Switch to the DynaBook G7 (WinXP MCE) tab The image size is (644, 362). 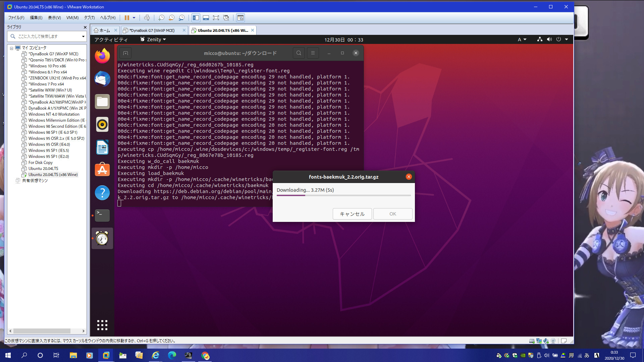(152, 31)
